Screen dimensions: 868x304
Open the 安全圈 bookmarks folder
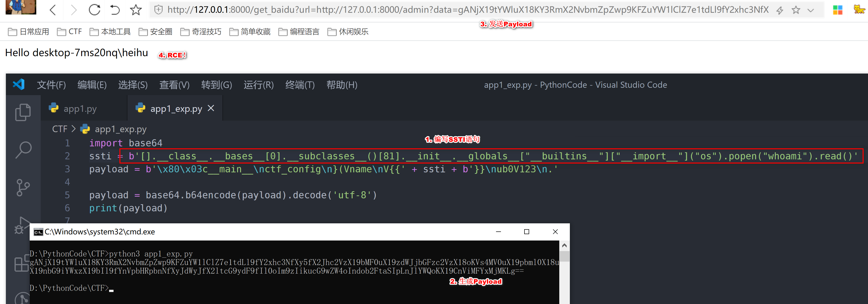pos(156,32)
